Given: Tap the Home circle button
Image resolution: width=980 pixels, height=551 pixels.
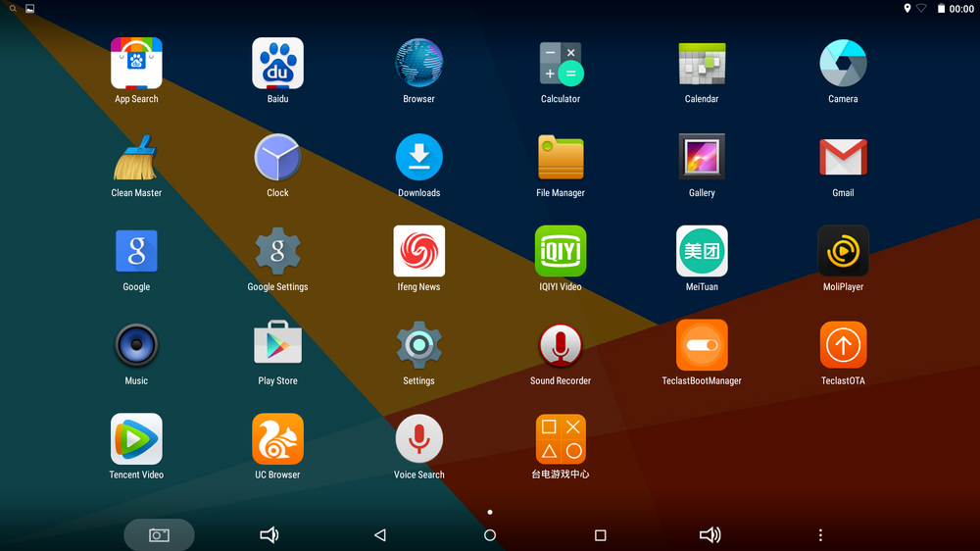Looking at the screenshot, I should tap(490, 535).
